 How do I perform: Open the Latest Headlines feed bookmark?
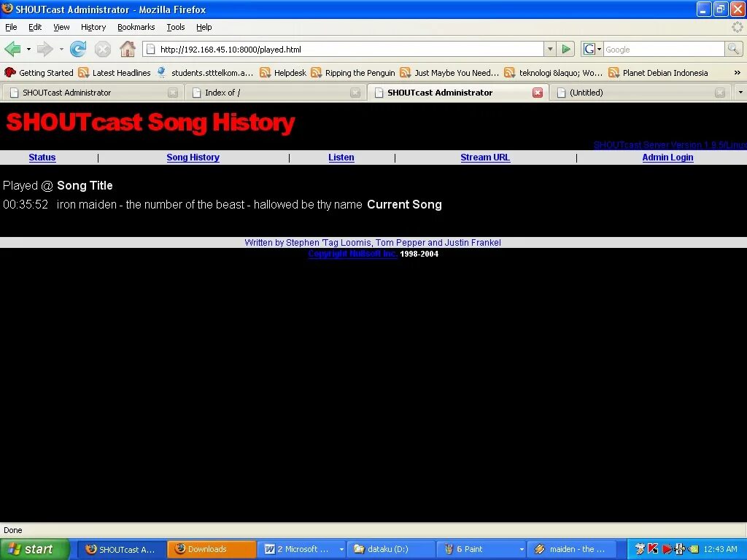pos(115,73)
